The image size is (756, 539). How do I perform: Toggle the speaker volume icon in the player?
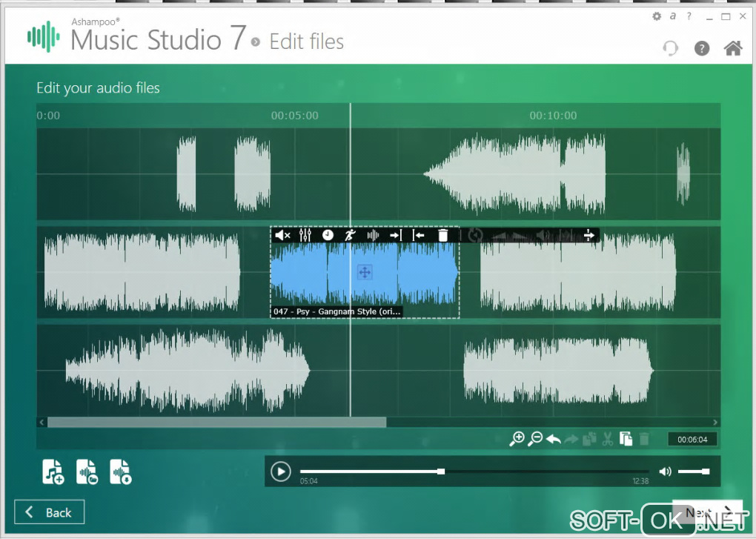coord(666,471)
